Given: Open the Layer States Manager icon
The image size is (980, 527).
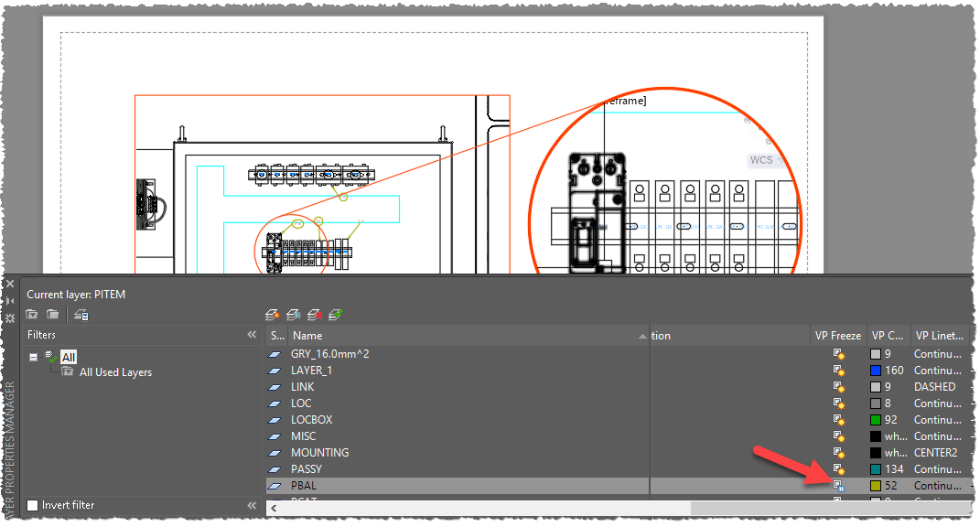Looking at the screenshot, I should [81, 315].
